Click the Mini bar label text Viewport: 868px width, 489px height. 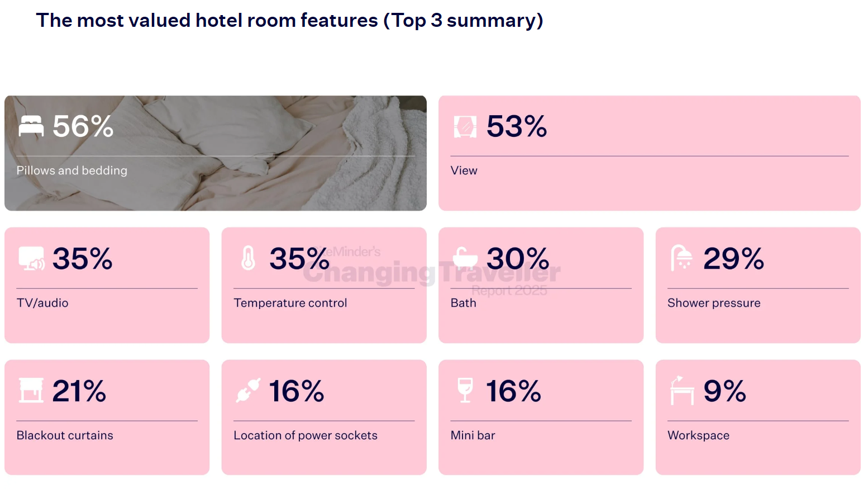[473, 435]
